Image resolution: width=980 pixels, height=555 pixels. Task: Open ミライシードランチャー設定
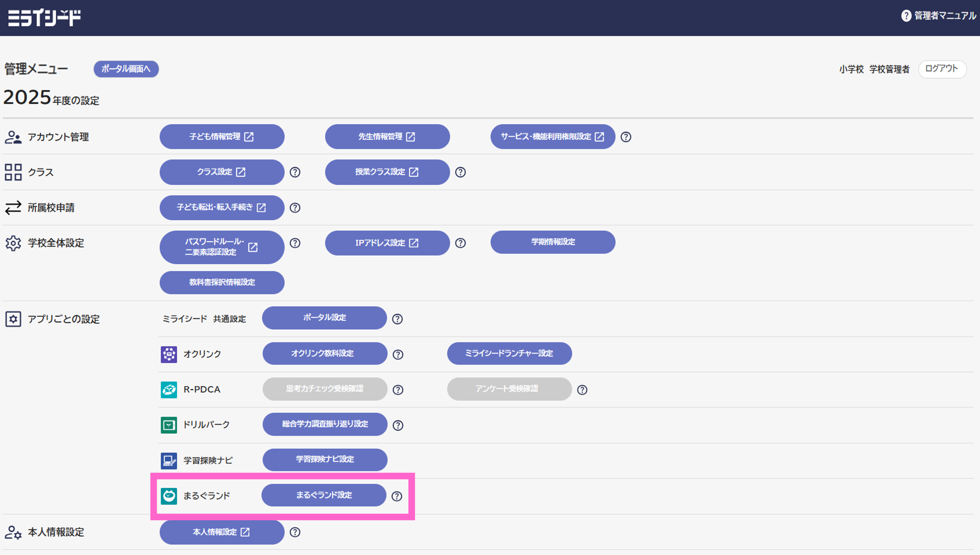(509, 353)
